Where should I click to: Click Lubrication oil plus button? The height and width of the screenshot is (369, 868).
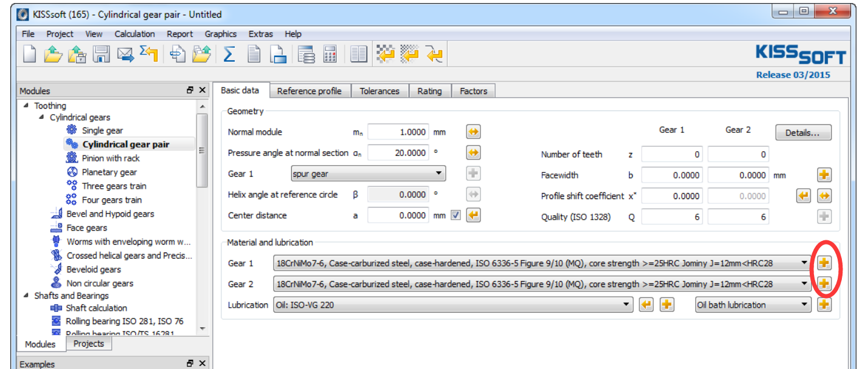[x=667, y=305]
